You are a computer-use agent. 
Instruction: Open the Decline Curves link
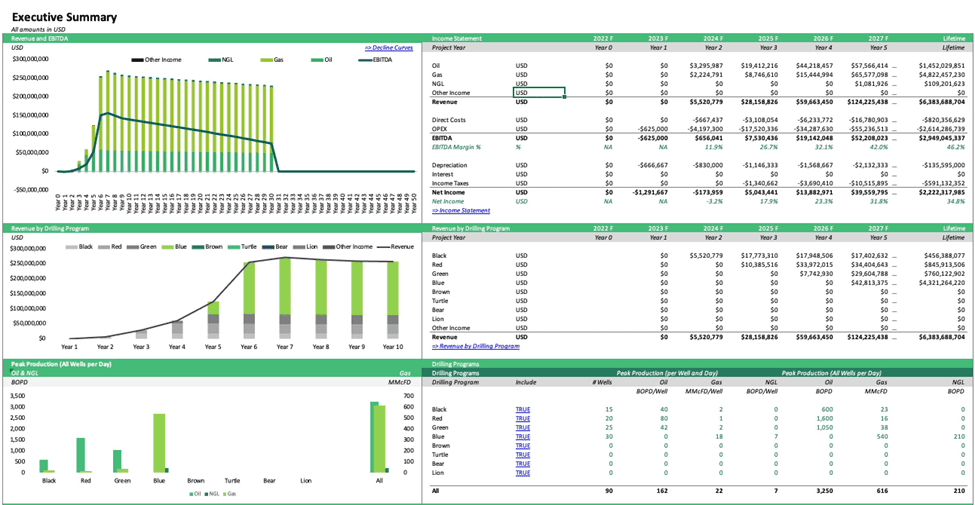point(389,47)
